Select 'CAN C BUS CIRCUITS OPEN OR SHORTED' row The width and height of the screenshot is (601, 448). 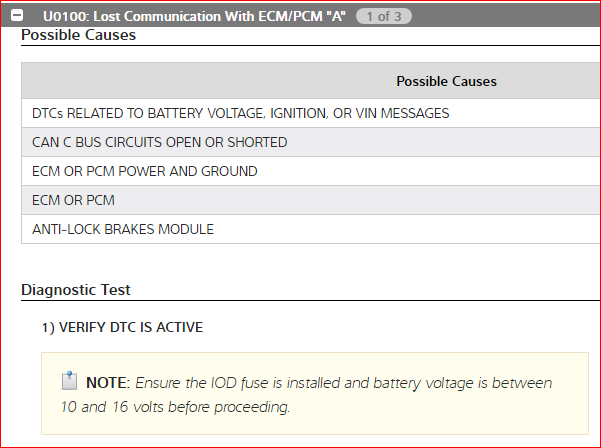(160, 142)
